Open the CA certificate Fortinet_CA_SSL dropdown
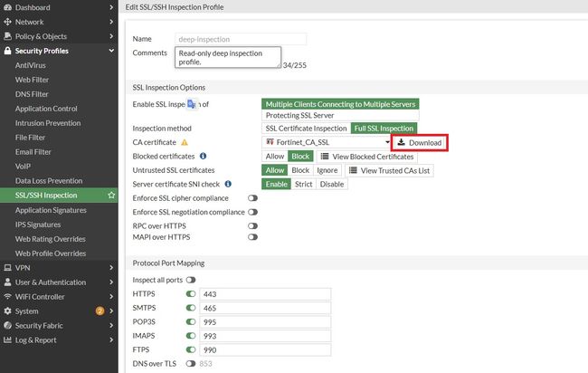The image size is (588, 373). 326,142
